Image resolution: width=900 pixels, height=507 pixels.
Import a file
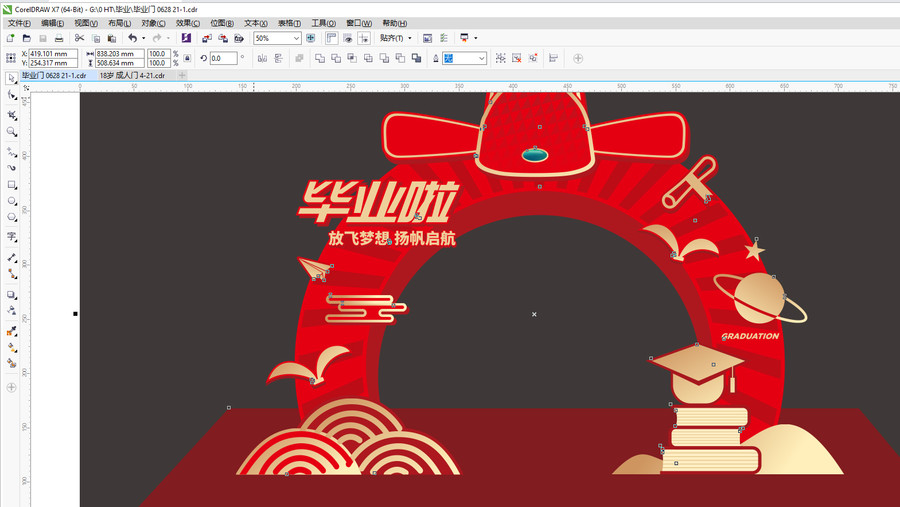[x=207, y=38]
